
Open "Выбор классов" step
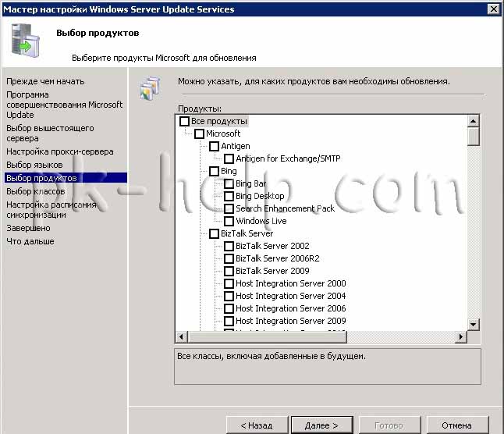pyautogui.click(x=36, y=191)
